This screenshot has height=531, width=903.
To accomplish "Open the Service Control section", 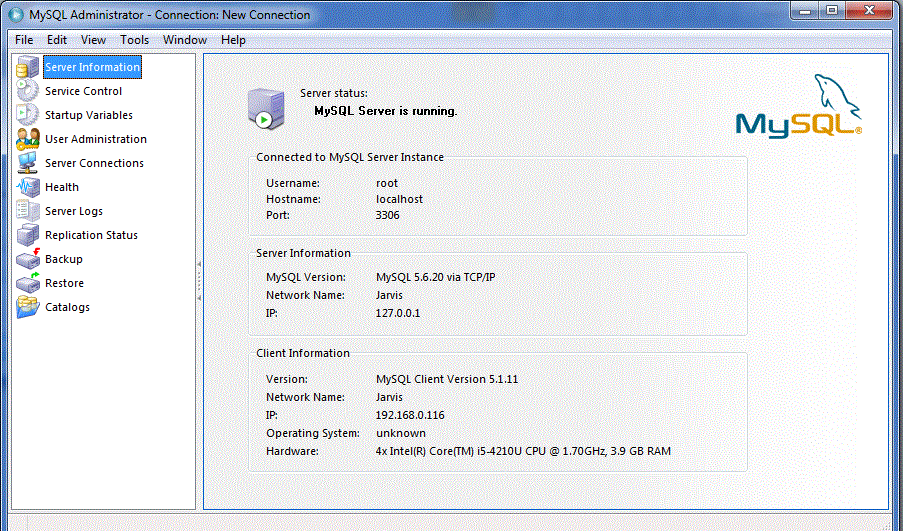I will 84,91.
